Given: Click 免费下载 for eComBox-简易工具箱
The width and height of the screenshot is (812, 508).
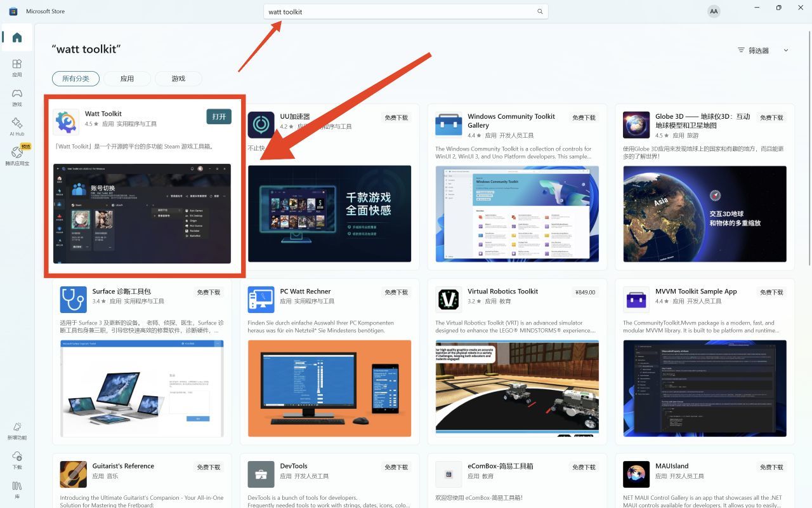Looking at the screenshot, I should 584,467.
